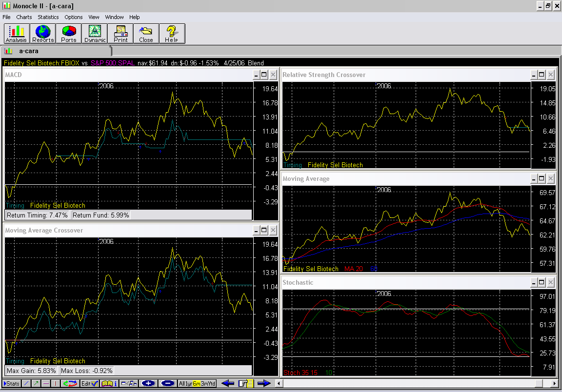Click the red-green refresh arrows icon
This screenshot has height=392, width=562.
coord(71,384)
